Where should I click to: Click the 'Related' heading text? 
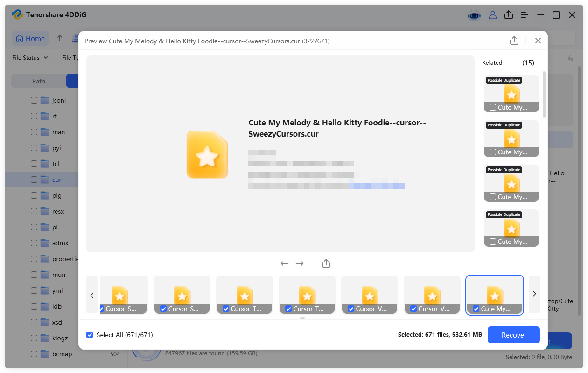click(x=492, y=63)
